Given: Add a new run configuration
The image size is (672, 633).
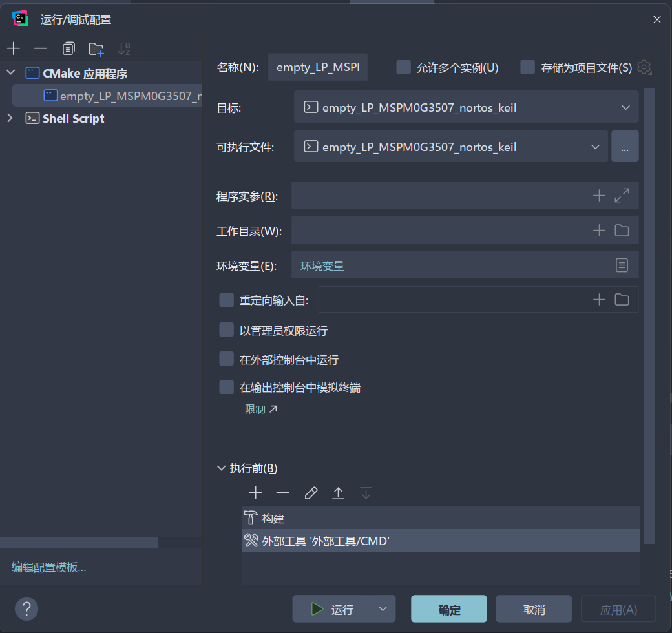Looking at the screenshot, I should pos(14,48).
